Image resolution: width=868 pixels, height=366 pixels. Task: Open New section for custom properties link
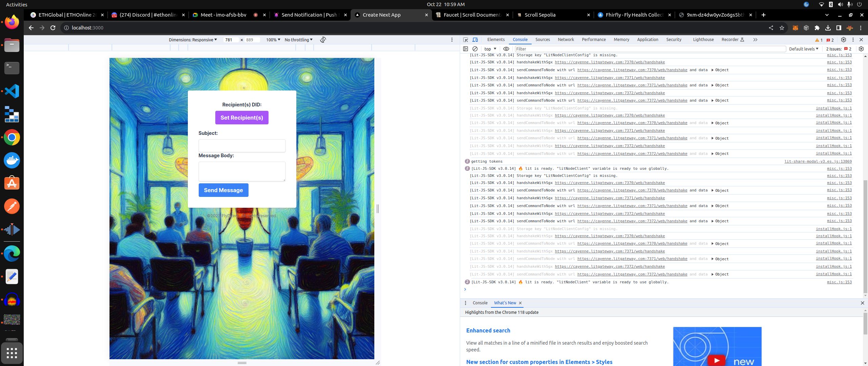pyautogui.click(x=539, y=362)
